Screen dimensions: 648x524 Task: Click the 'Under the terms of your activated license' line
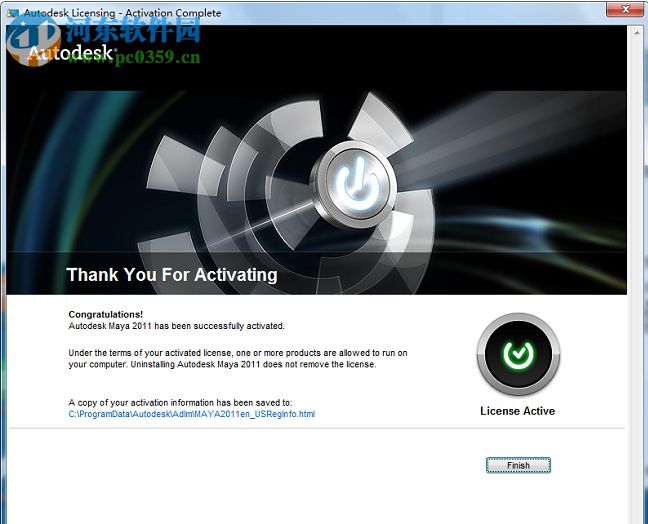[238, 353]
